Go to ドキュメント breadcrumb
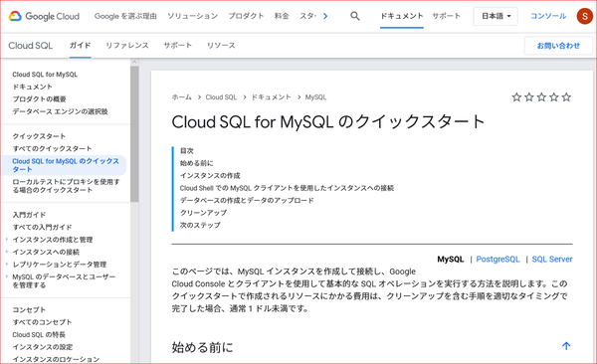 point(271,97)
